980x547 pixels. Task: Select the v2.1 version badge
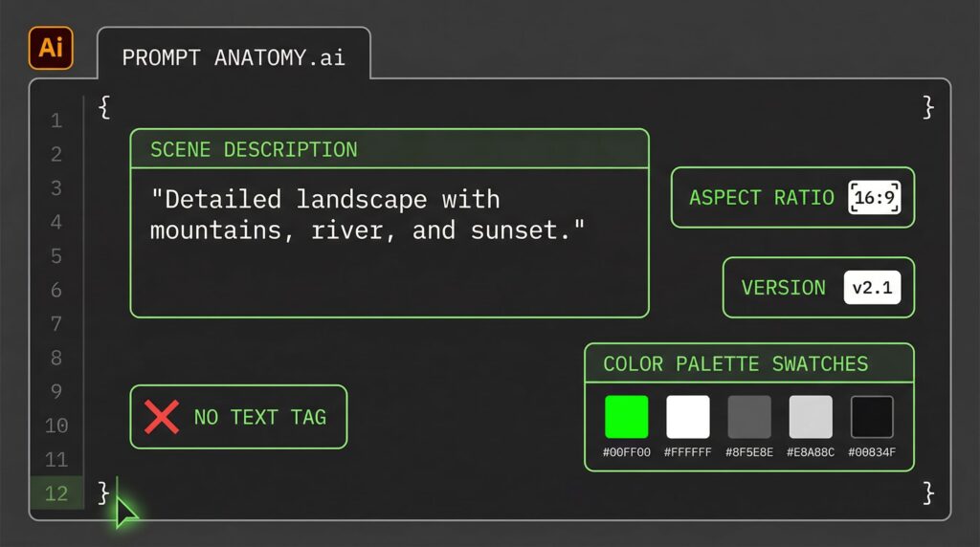(872, 288)
